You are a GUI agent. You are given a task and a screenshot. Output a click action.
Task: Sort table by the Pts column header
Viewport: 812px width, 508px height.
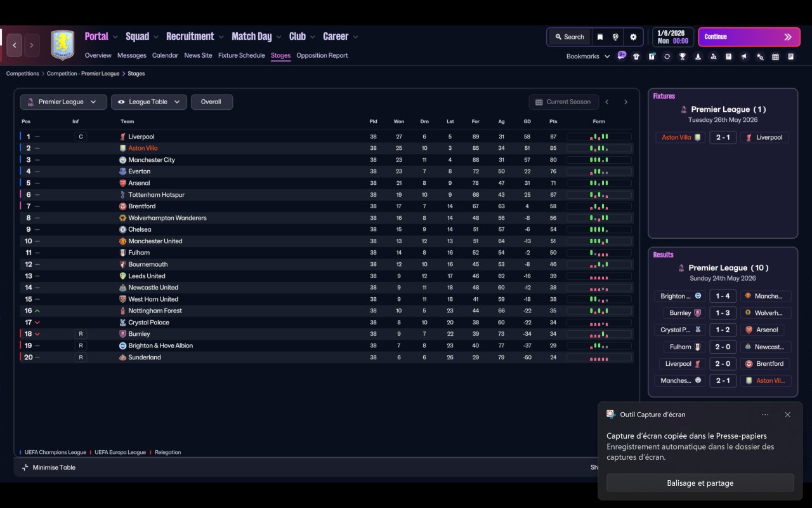pos(553,121)
